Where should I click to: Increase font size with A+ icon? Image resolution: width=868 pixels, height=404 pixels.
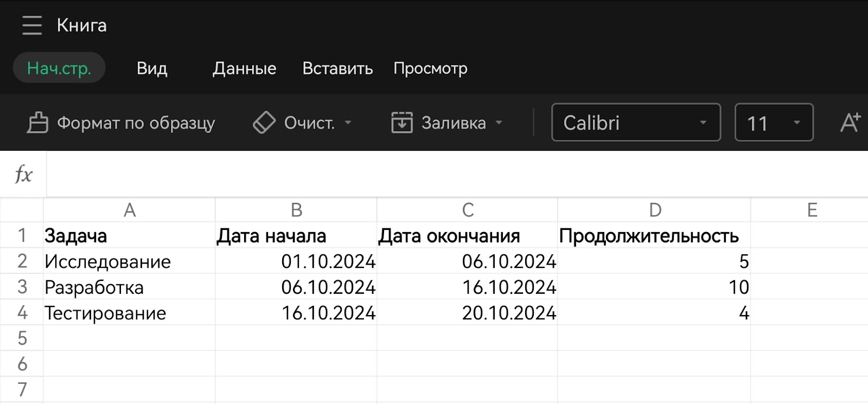(850, 123)
